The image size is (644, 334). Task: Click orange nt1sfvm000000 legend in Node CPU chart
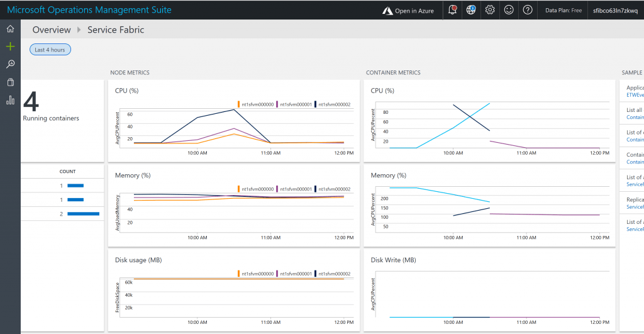256,104
